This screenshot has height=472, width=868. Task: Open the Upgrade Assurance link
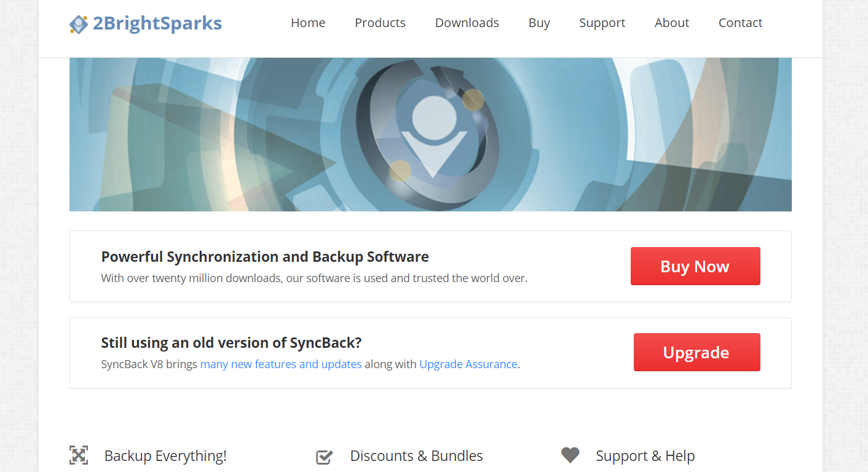pos(468,364)
